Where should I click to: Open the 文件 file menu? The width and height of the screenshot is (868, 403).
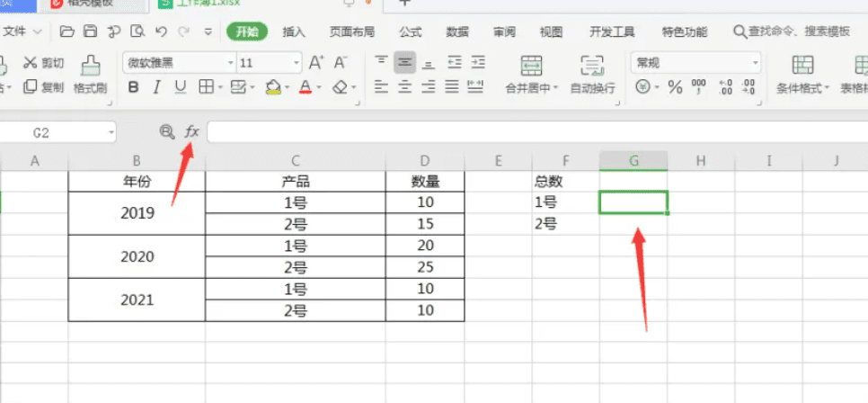[22, 31]
